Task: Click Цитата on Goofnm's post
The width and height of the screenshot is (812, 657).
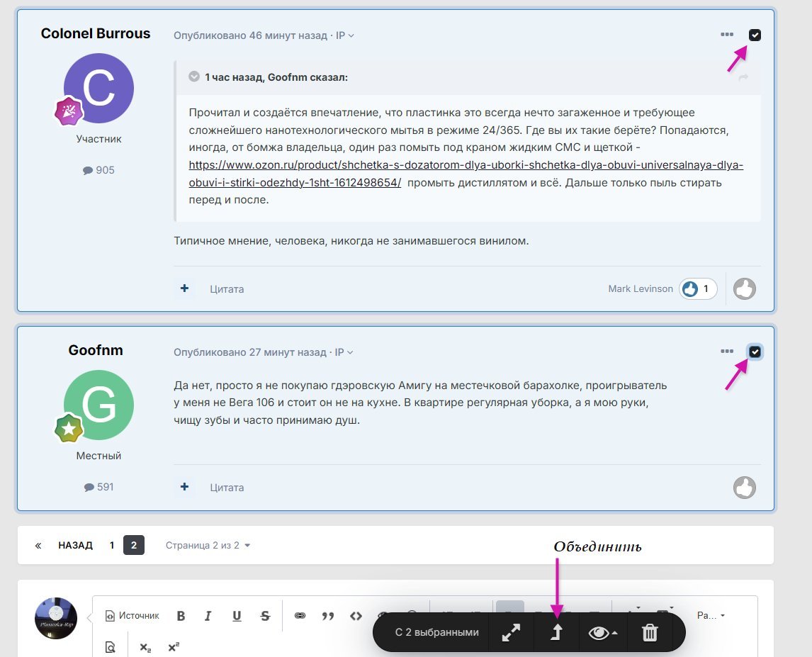Action: point(227,488)
